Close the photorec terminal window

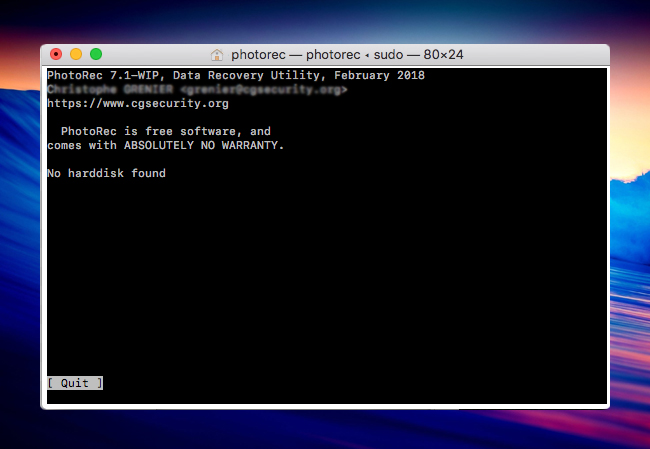(x=56, y=54)
